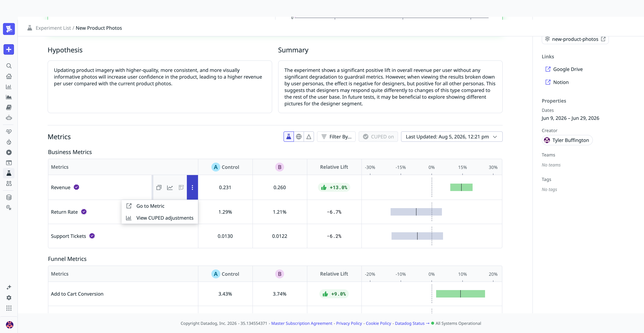Select the triangle delta view toggle in Metrics
Viewport: 644px width, 333px height.
point(309,137)
